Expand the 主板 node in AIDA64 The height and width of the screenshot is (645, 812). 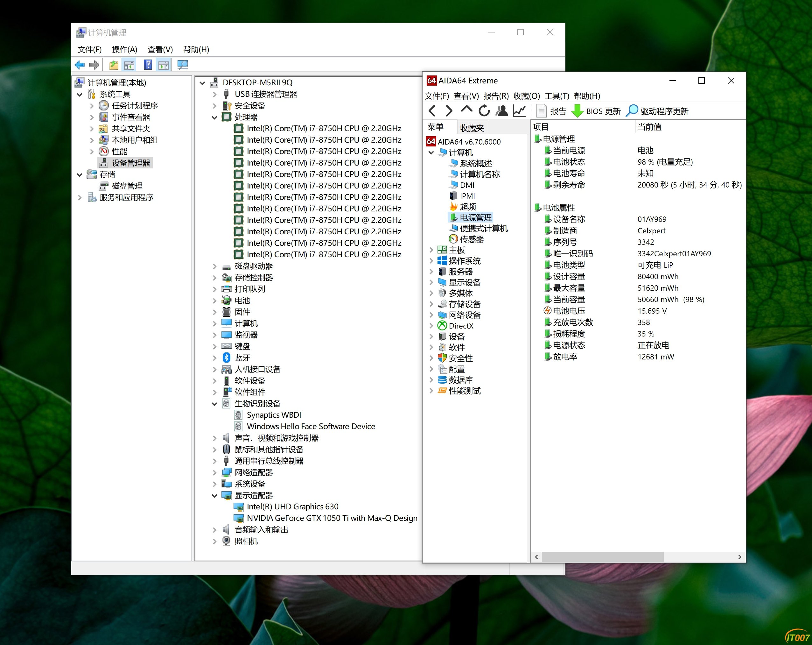click(x=431, y=250)
